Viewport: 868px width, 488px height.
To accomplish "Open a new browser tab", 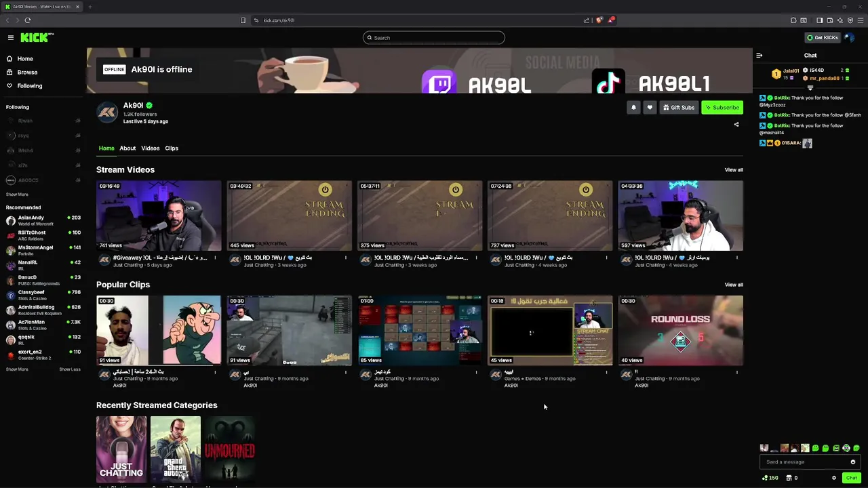I will [x=90, y=7].
